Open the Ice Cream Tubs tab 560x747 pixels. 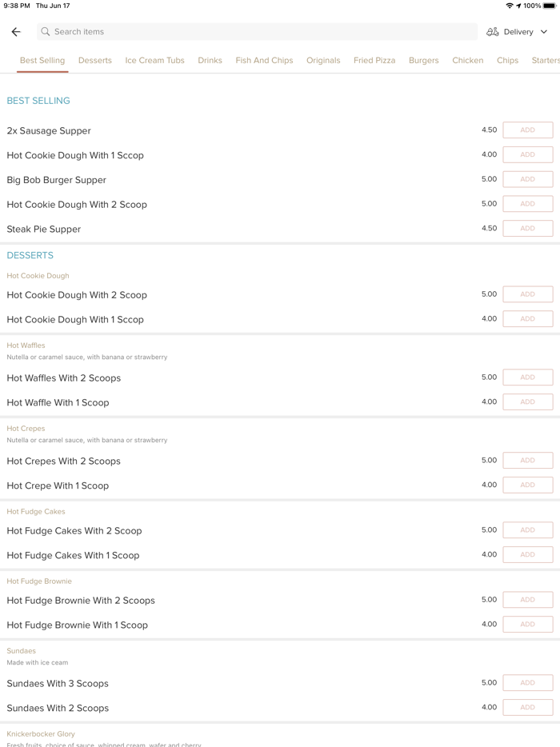click(x=154, y=61)
